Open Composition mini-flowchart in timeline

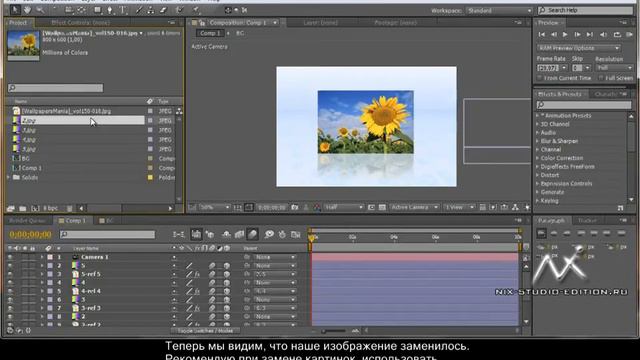tap(178, 234)
